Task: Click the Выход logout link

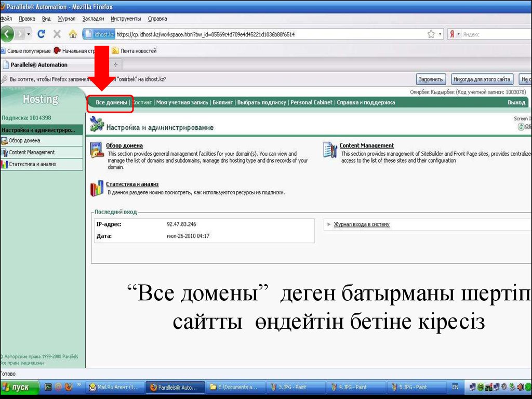Action: [x=516, y=102]
